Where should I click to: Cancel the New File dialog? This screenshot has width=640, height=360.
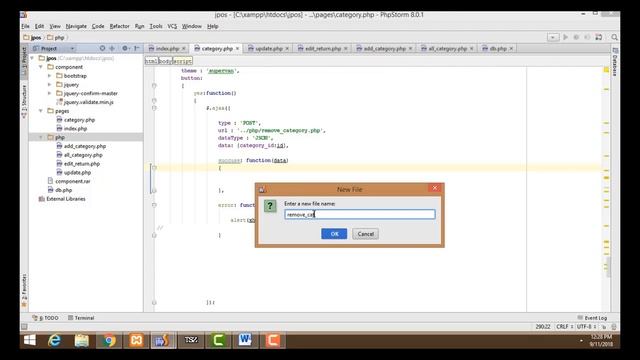[x=365, y=234]
